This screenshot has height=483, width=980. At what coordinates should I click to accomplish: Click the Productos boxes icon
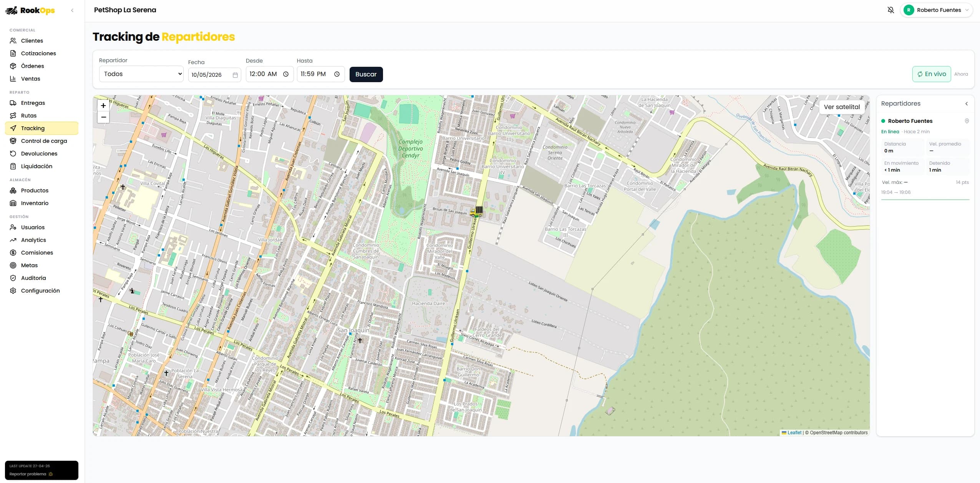click(x=13, y=190)
